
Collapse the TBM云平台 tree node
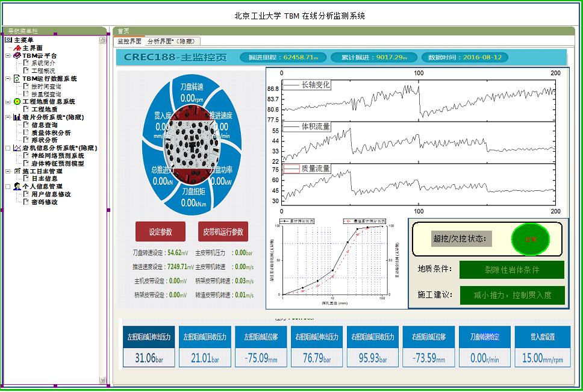(8, 55)
